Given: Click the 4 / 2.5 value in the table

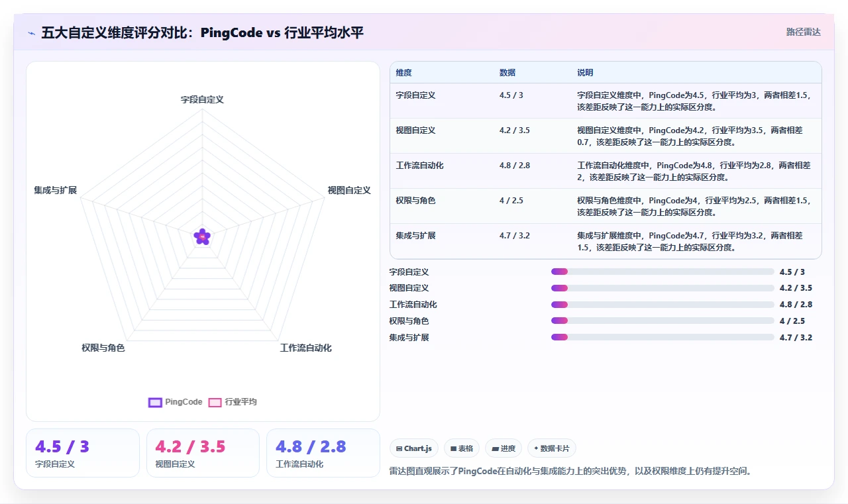Looking at the screenshot, I should click(511, 201).
